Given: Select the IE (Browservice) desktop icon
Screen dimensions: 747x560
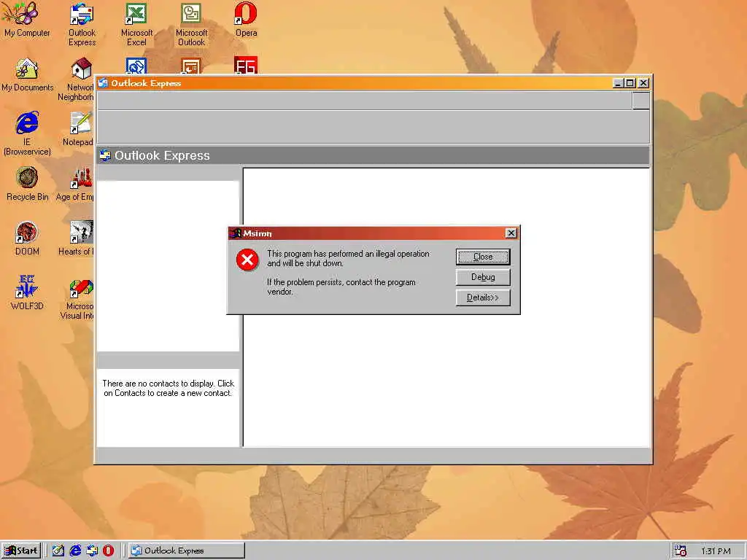Looking at the screenshot, I should [27, 134].
